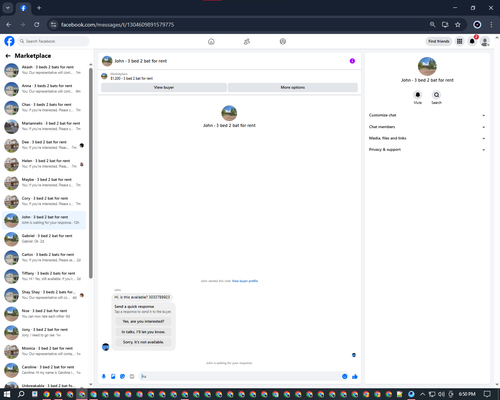Click the browser back arrow

coord(9,24)
